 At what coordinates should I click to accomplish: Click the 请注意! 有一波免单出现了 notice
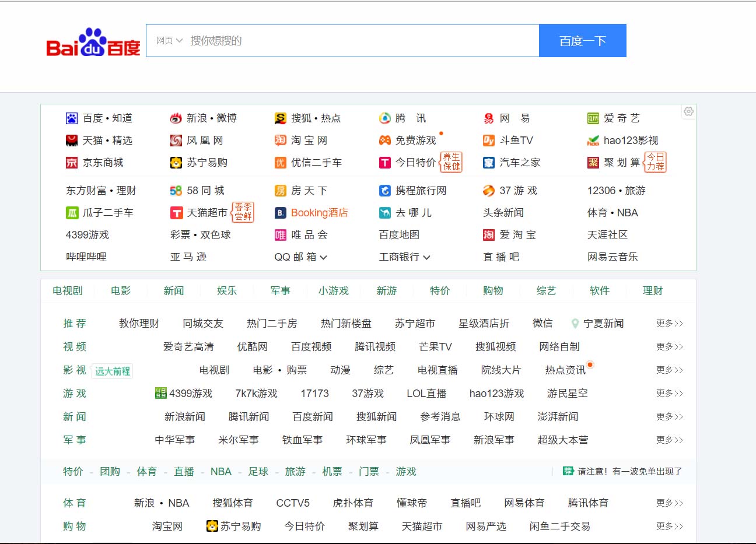click(629, 472)
